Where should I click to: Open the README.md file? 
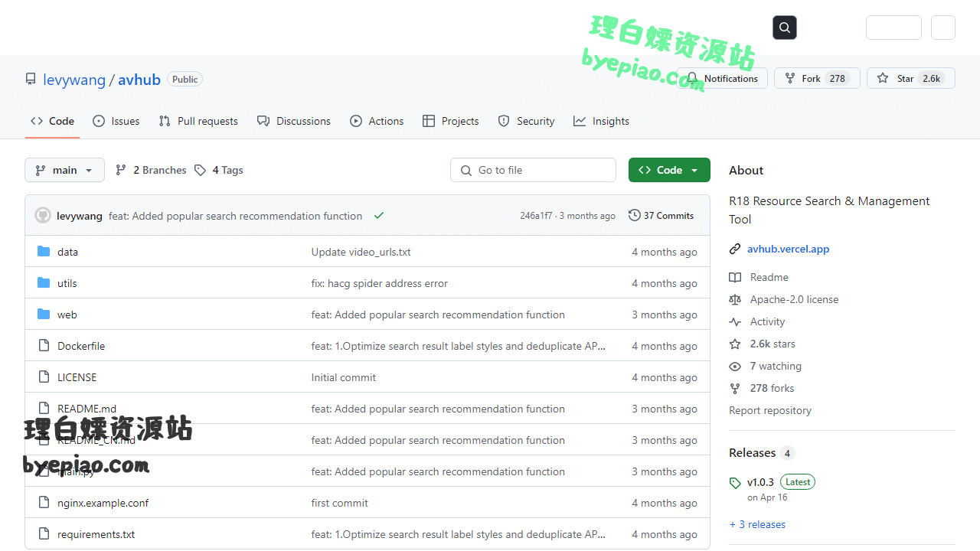click(87, 409)
